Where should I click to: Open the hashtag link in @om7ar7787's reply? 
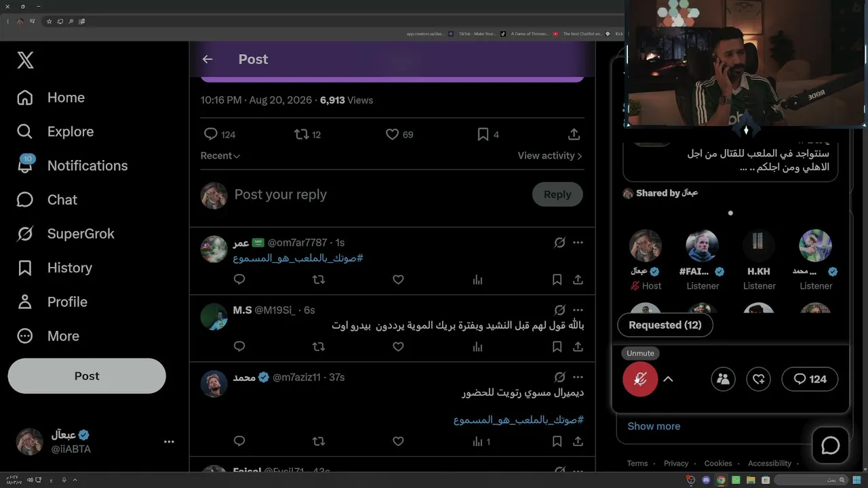click(298, 258)
